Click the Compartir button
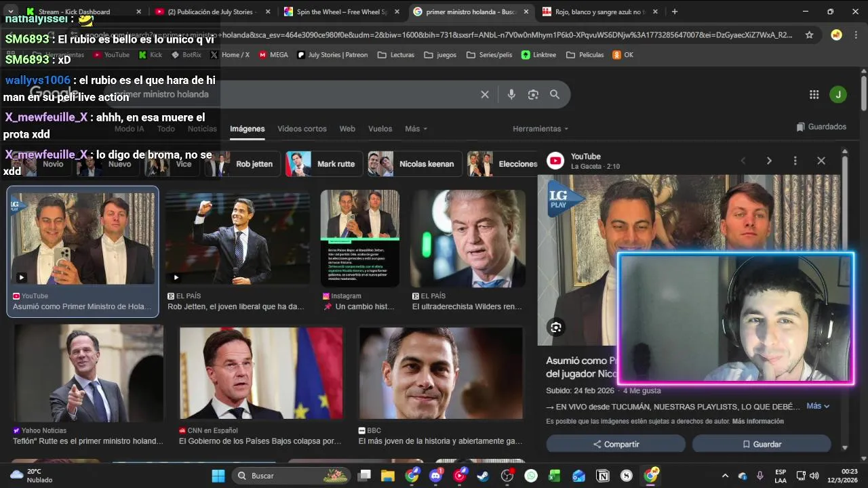This screenshot has height=488, width=868. click(x=616, y=445)
